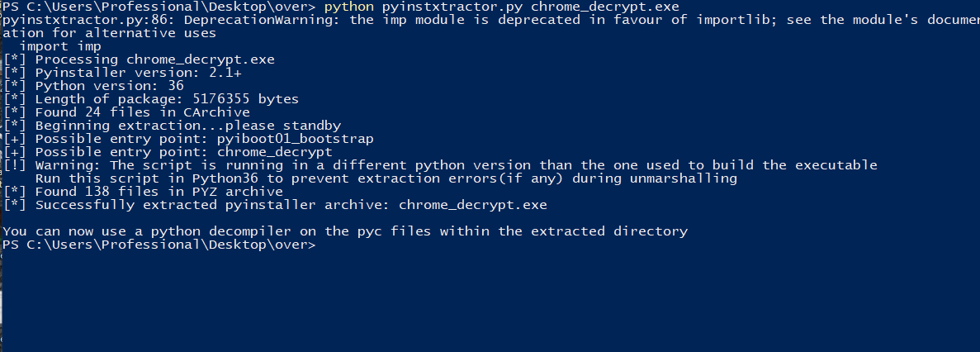Image resolution: width=980 pixels, height=352 pixels.
Task: Click "chrome_decrypt.exe" in the typed command line
Action: click(x=613, y=7)
